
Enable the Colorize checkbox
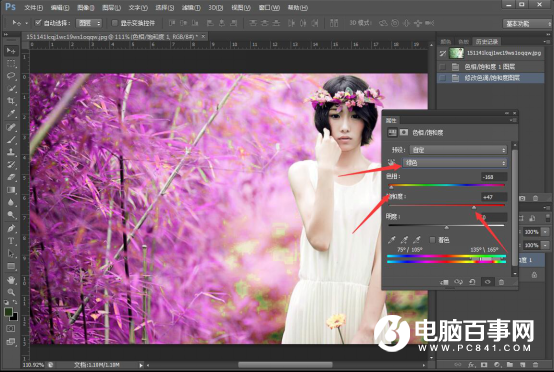click(432, 240)
